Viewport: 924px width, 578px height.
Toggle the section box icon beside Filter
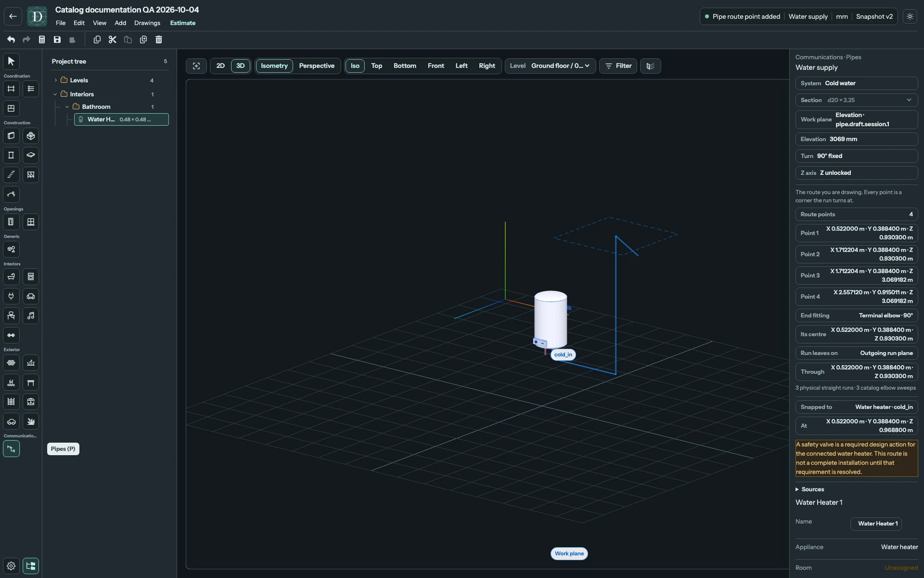(651, 66)
